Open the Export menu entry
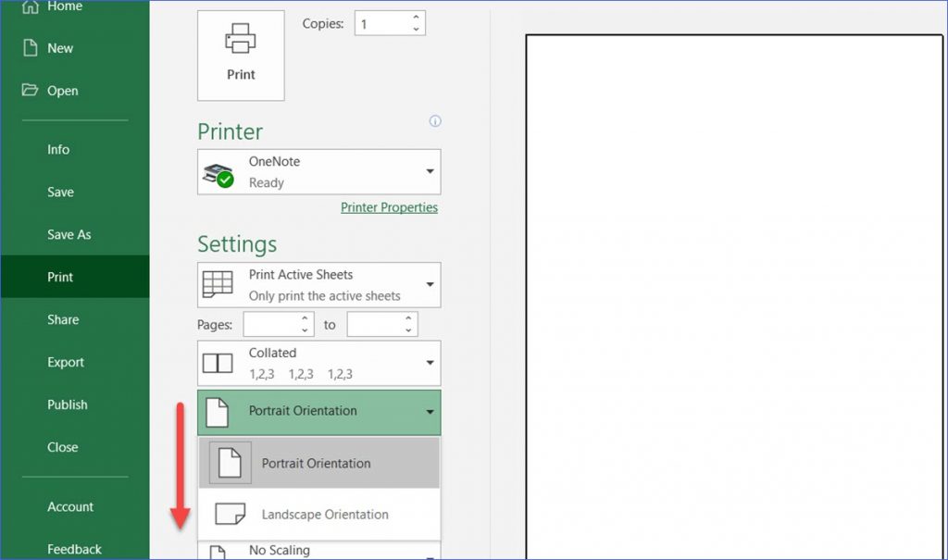 tap(65, 362)
